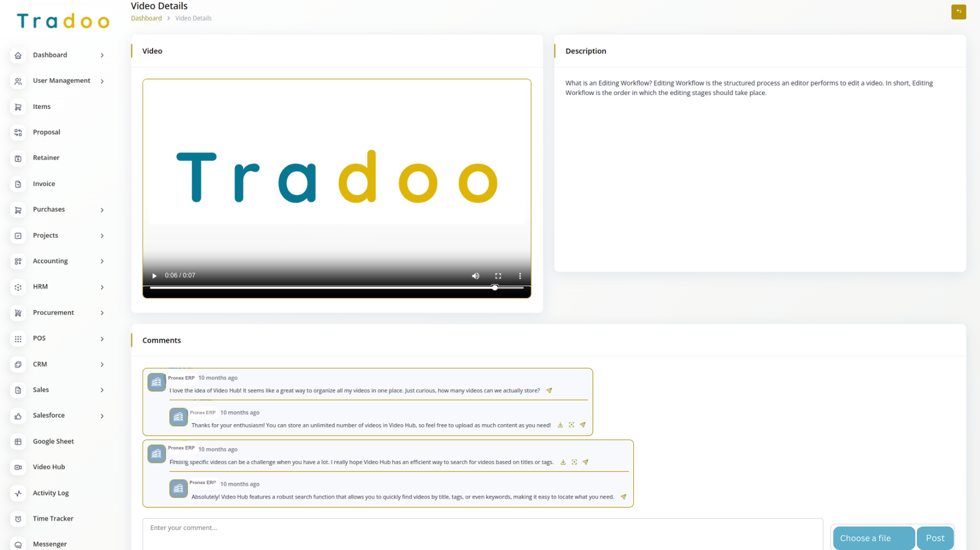Screen dimensions: 980x550
Task: Click the back arrow button top right
Action: click(x=959, y=12)
